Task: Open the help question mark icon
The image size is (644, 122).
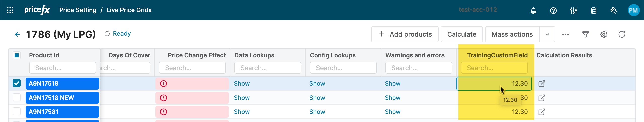Action: (x=553, y=11)
